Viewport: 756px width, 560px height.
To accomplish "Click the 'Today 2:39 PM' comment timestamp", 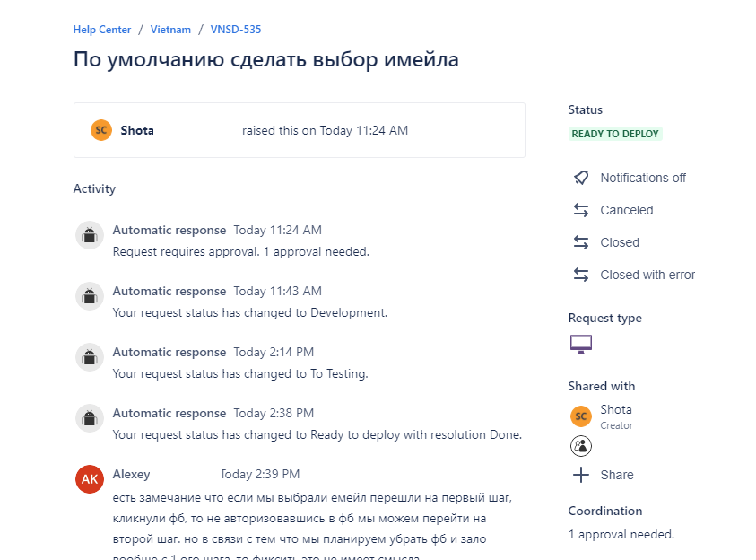I will pos(260,474).
